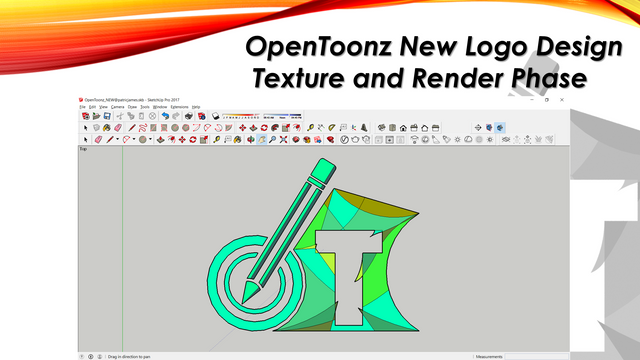This screenshot has width=640, height=360.
Task: Select the Axes tool
Action: click(354, 128)
